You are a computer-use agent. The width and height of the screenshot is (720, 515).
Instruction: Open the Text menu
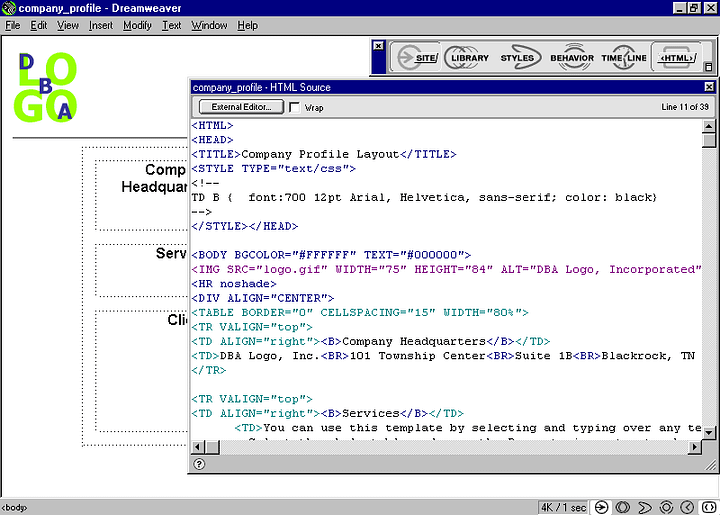172,25
